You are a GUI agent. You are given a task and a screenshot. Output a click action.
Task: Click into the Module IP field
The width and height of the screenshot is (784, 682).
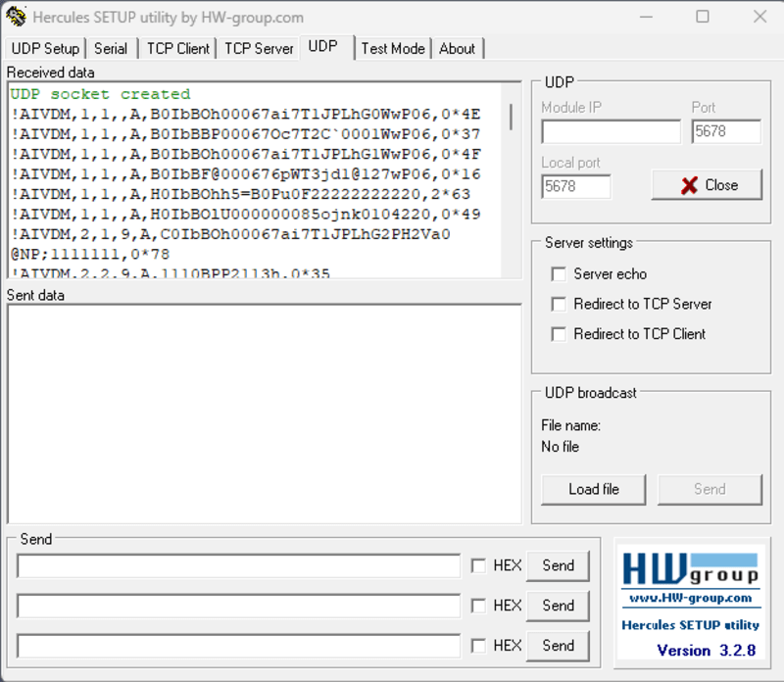coord(611,132)
